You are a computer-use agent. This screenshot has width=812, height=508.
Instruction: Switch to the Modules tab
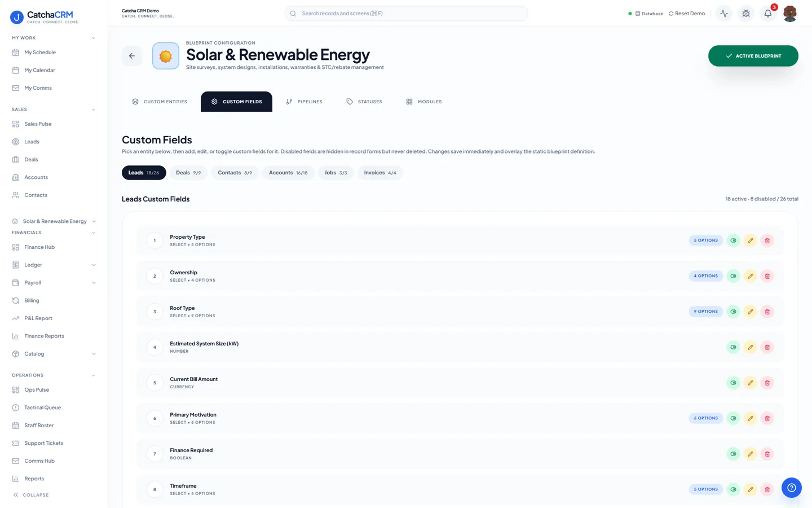click(x=424, y=102)
